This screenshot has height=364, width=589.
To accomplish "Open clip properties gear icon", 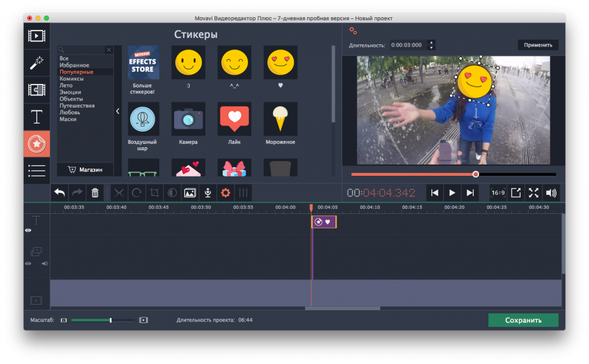I will 225,193.
